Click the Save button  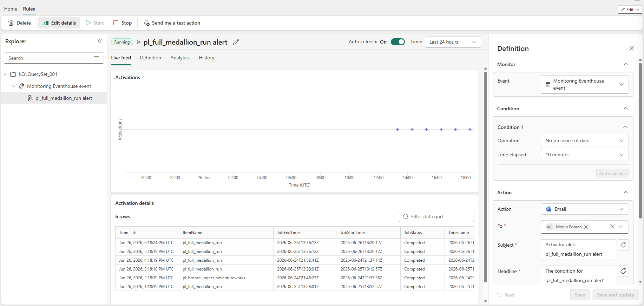(580, 295)
